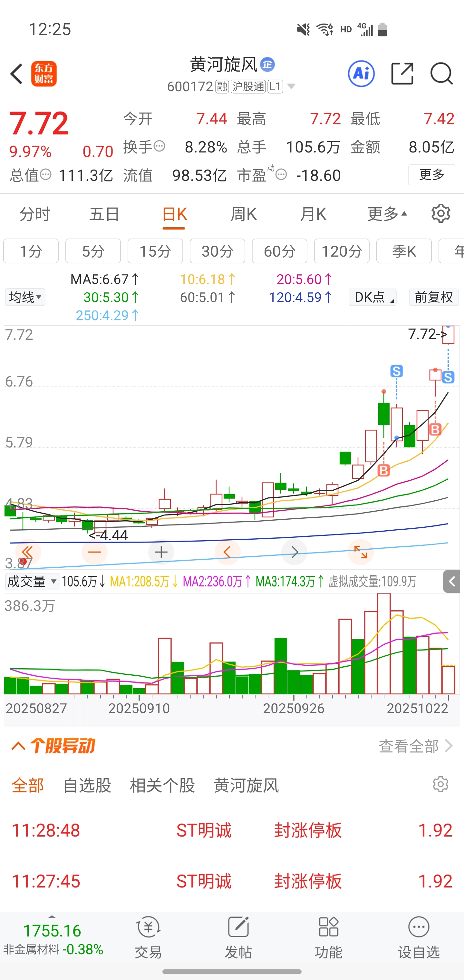The image size is (464, 980).
Task: Select 60分 period button
Action: pyautogui.click(x=280, y=251)
